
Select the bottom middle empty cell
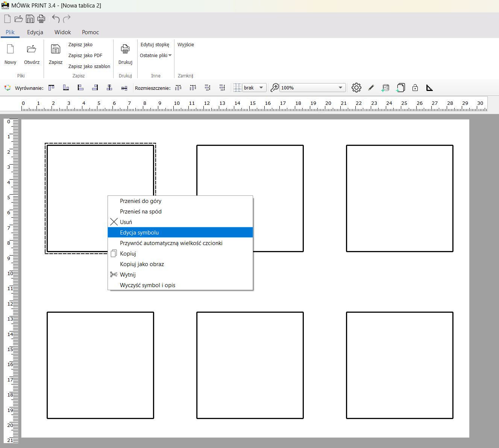250,365
